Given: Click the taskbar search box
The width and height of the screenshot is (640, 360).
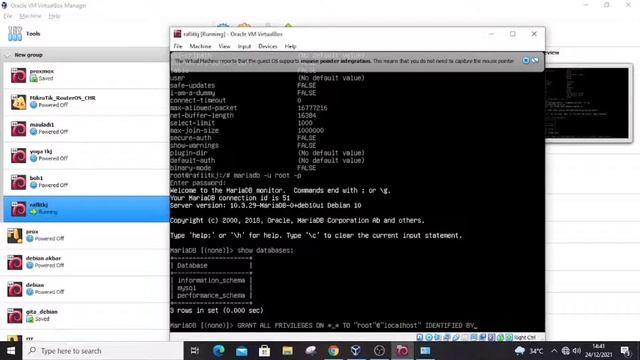Looking at the screenshot, I should [103, 351].
